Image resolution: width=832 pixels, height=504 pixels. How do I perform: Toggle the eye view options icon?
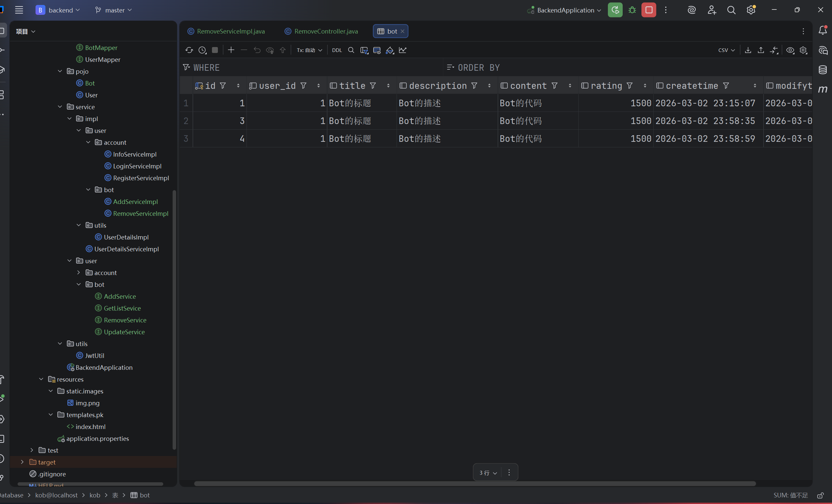(x=790, y=50)
